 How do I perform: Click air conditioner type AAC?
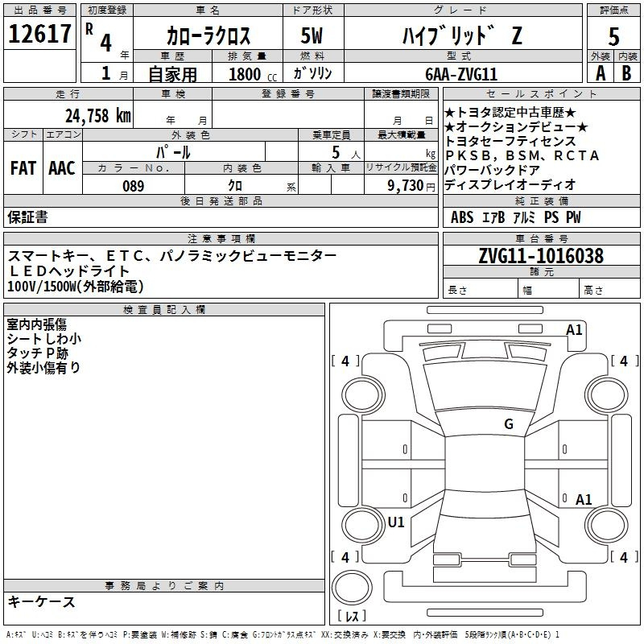pyautogui.click(x=62, y=168)
